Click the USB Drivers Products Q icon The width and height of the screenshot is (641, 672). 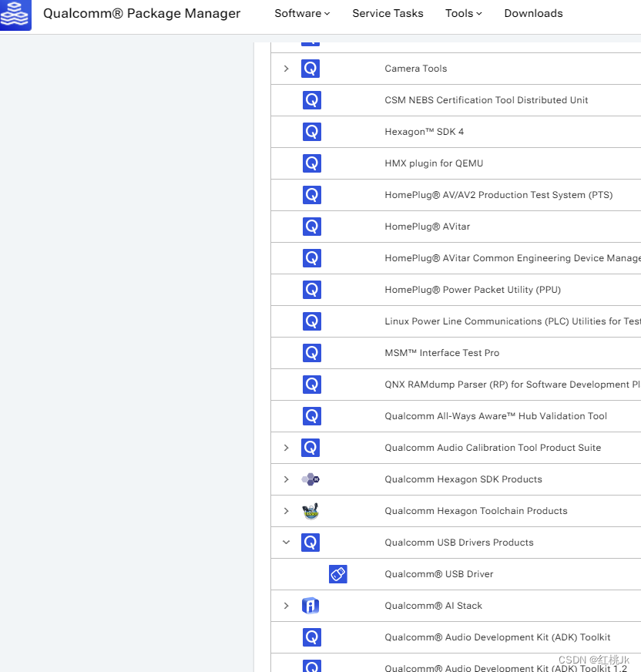point(310,543)
